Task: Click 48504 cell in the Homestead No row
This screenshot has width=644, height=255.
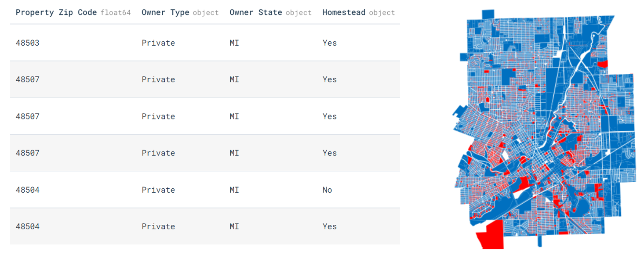Action: 27,190
